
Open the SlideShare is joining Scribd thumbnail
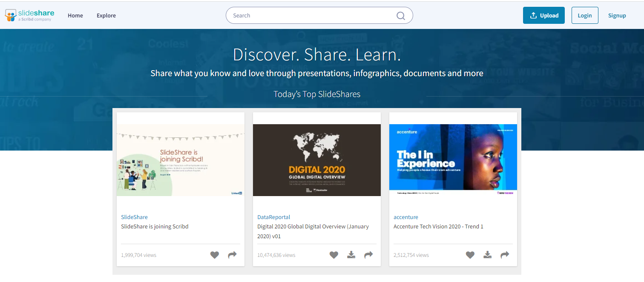[181, 160]
